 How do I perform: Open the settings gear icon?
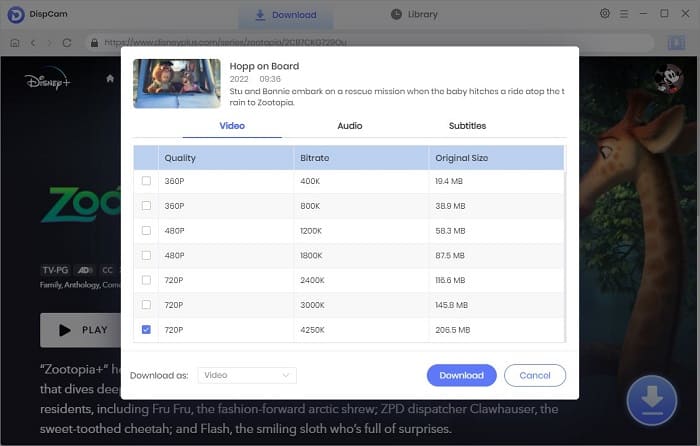(604, 13)
